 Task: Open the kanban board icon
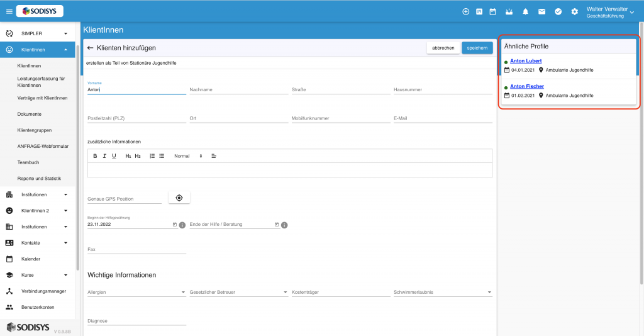[479, 12]
